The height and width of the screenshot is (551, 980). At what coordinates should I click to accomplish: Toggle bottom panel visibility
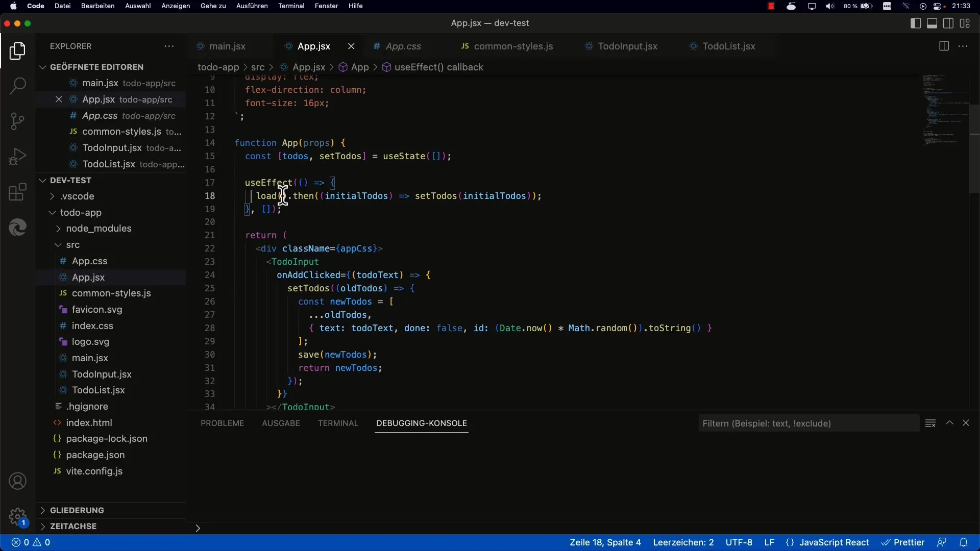pos(932,23)
